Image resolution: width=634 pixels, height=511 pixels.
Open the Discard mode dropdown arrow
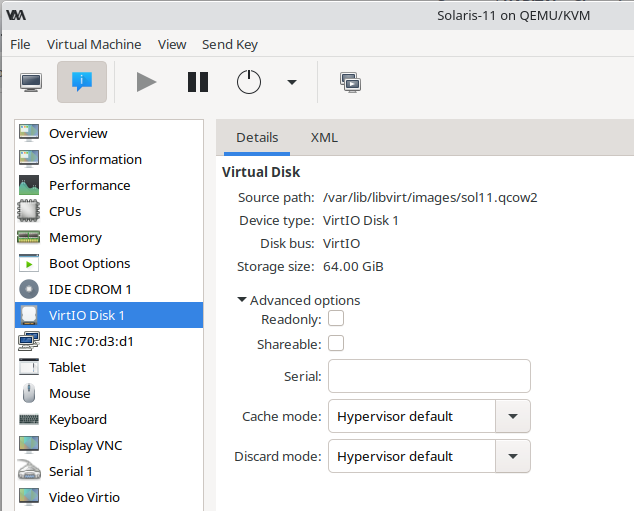(513, 456)
